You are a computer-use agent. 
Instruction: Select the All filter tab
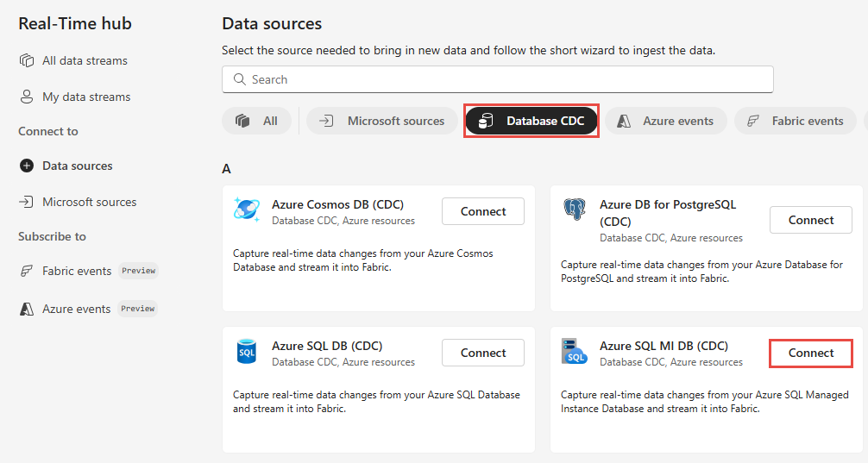[x=256, y=121]
